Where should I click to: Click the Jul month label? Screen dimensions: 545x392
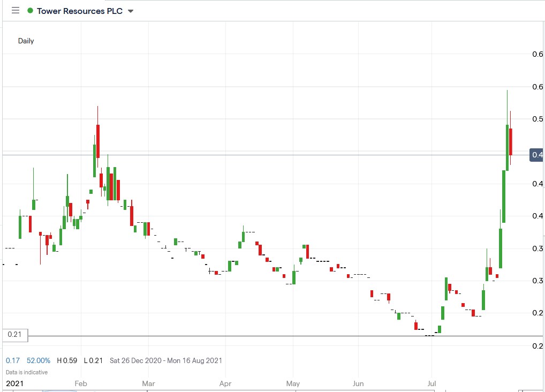(432, 383)
